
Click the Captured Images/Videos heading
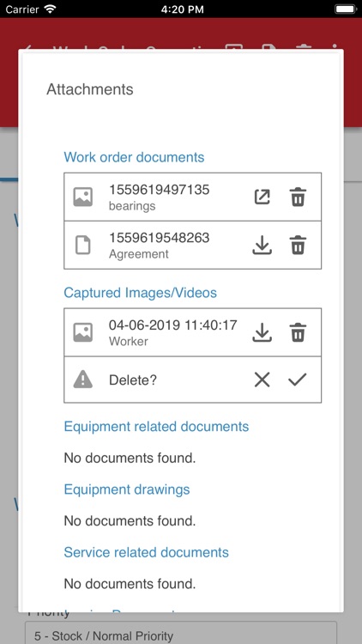pos(141,293)
